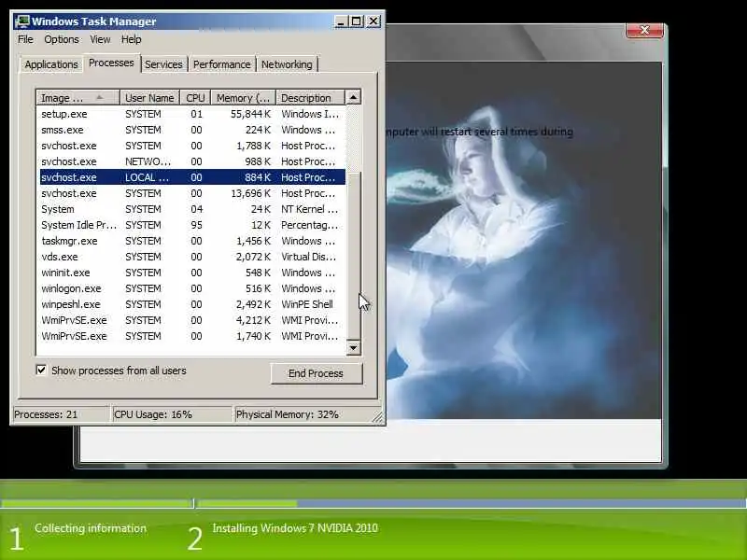The height and width of the screenshot is (560, 747).
Task: Switch to the Services tab
Action: pyautogui.click(x=163, y=64)
